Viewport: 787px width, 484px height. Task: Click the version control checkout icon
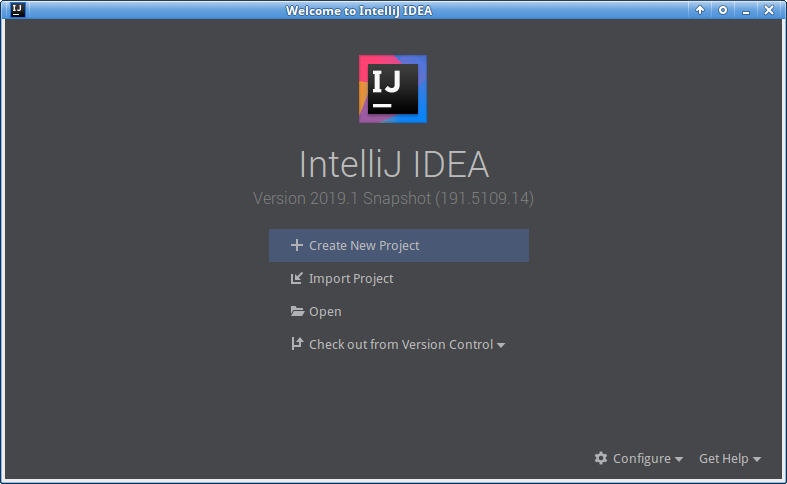point(296,344)
